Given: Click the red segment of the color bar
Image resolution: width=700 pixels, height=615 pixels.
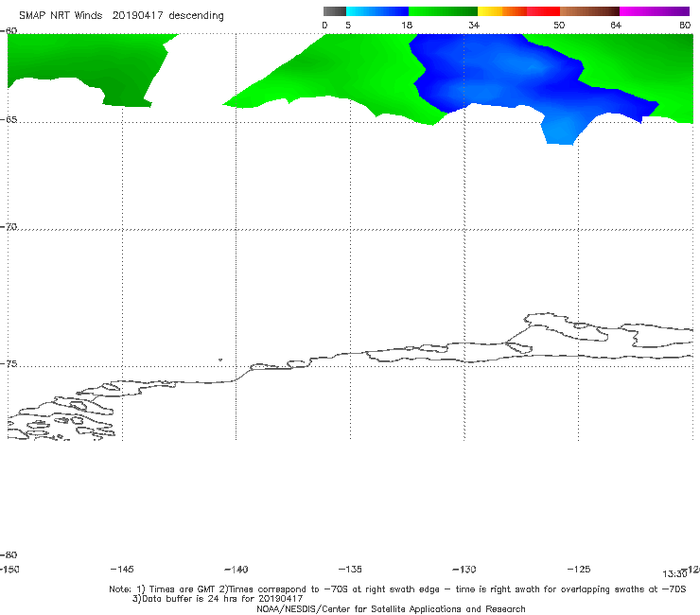Looking at the screenshot, I should [x=543, y=11].
